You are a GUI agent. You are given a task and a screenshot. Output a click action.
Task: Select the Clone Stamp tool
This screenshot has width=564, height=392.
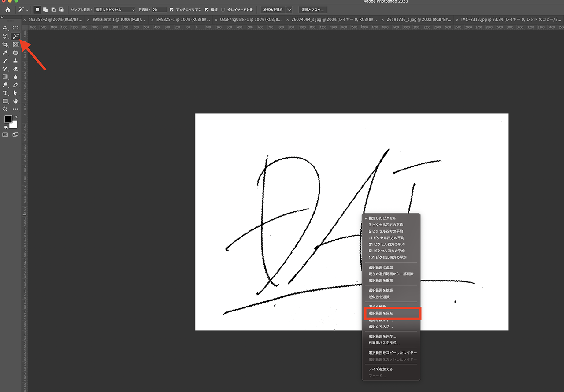pos(15,60)
